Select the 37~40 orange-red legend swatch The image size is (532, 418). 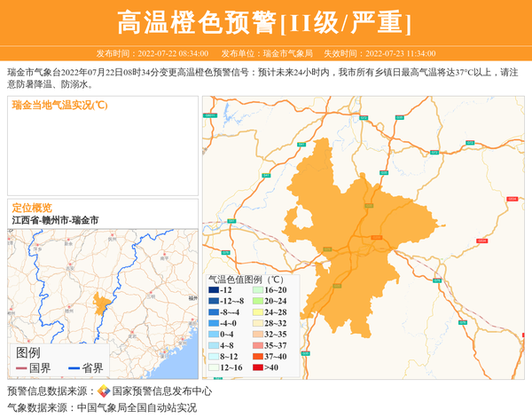pos(256,356)
